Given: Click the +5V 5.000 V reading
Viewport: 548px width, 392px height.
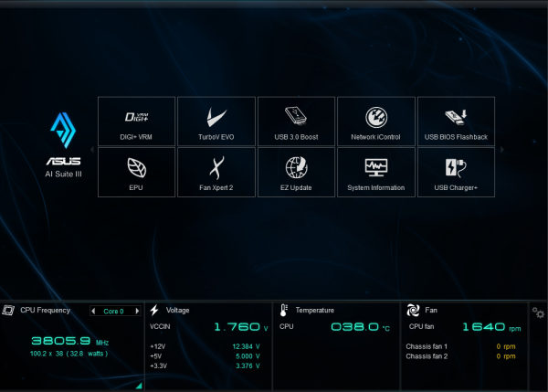Looking at the screenshot, I should (205, 356).
